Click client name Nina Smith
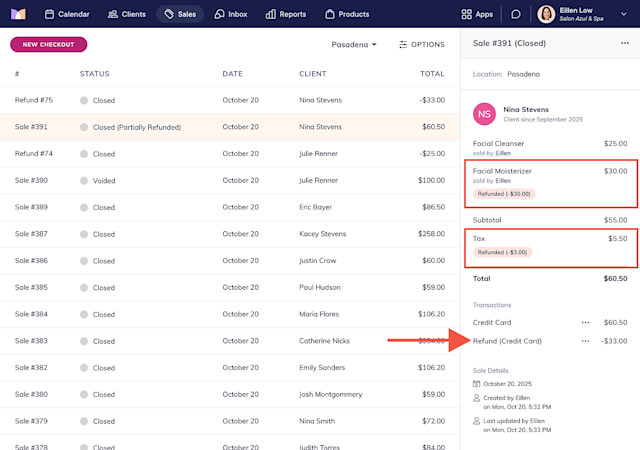The image size is (640, 450). 317,421
